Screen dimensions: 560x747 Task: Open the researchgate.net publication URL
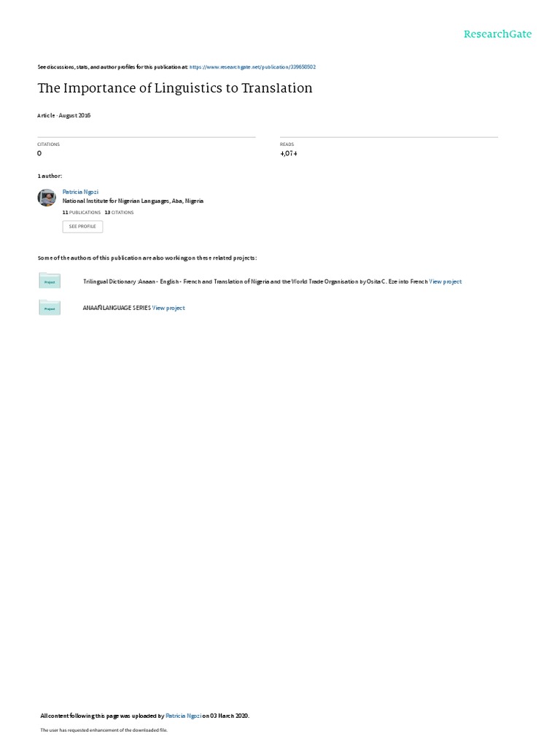(x=252, y=67)
